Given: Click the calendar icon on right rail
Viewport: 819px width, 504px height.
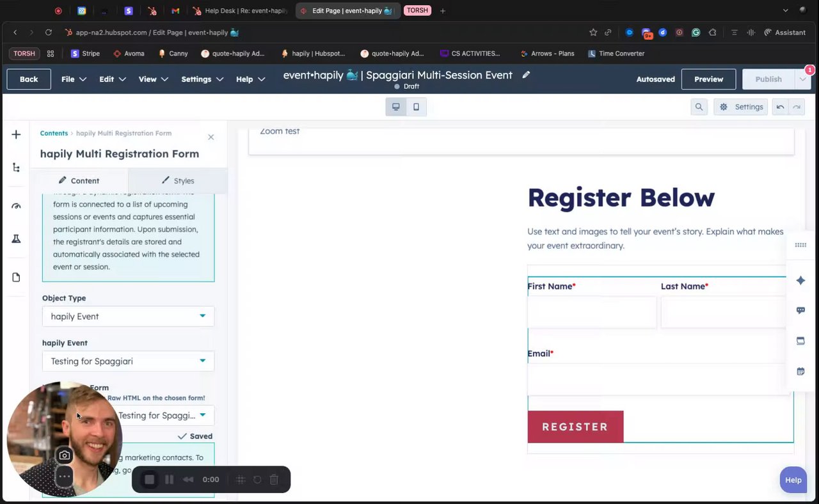Looking at the screenshot, I should pos(800,371).
